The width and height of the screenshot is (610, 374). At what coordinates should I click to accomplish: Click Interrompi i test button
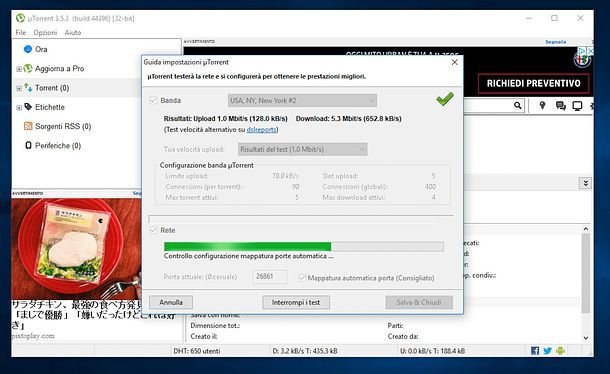(x=296, y=302)
